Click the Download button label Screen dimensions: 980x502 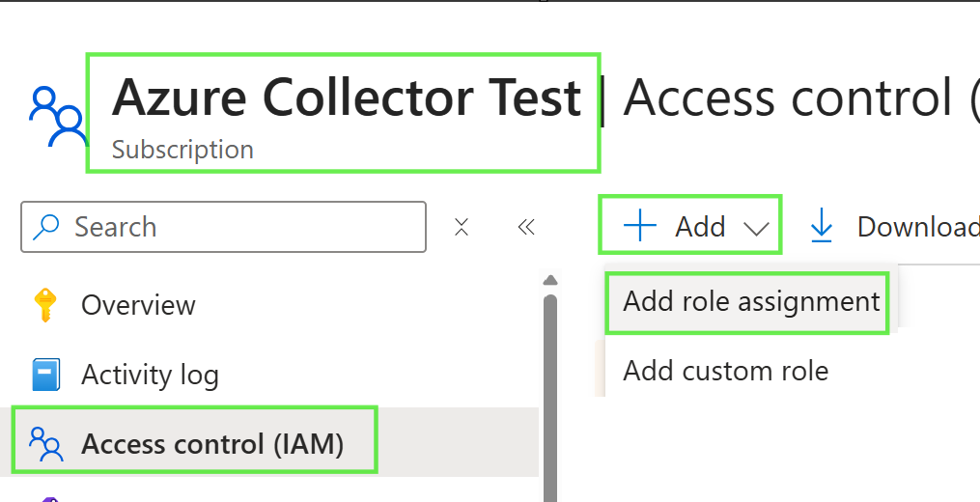(918, 226)
